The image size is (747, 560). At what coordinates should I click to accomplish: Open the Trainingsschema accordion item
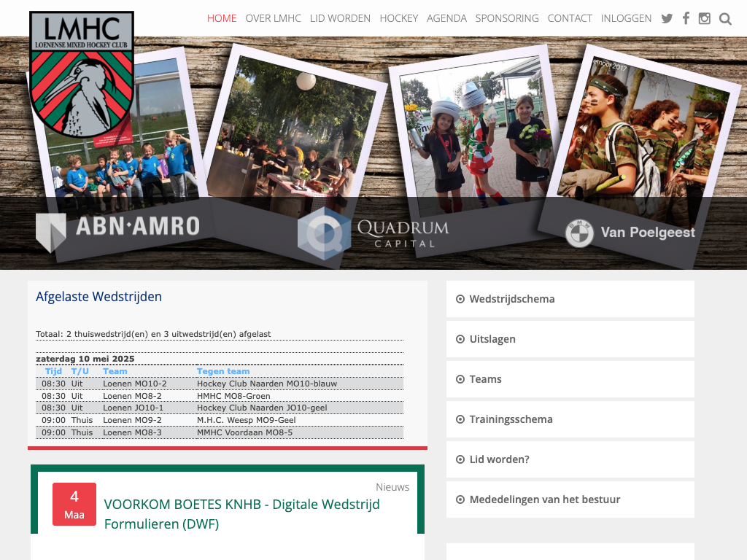pyautogui.click(x=511, y=419)
